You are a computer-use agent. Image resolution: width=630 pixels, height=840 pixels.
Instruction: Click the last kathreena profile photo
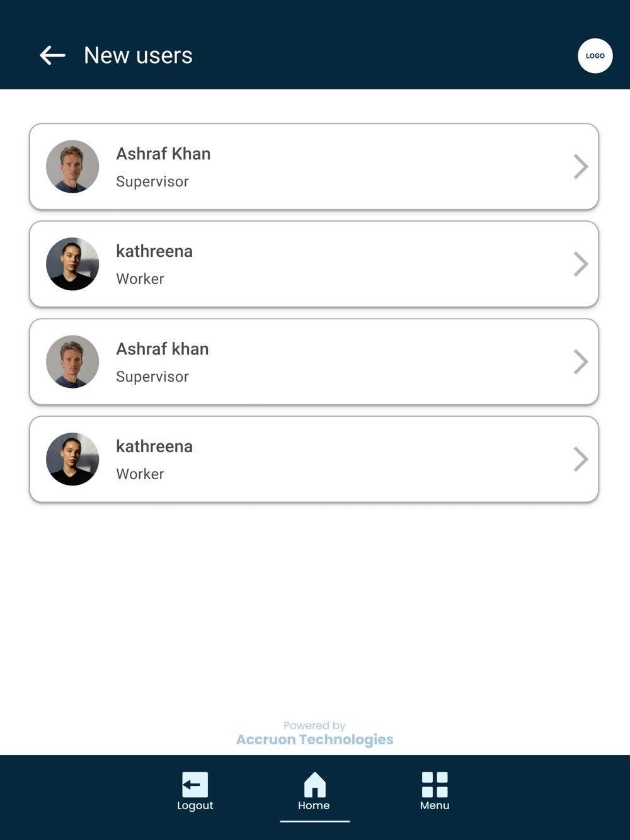coord(72,459)
